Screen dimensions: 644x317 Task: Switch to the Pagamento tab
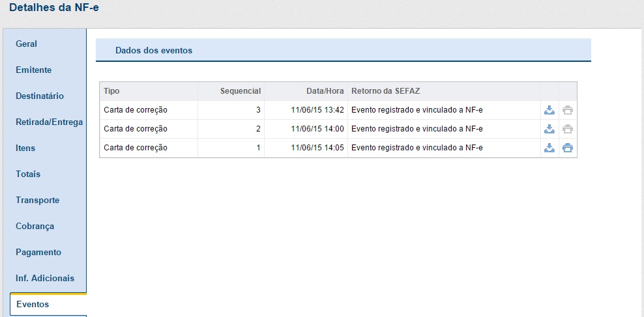coord(38,253)
